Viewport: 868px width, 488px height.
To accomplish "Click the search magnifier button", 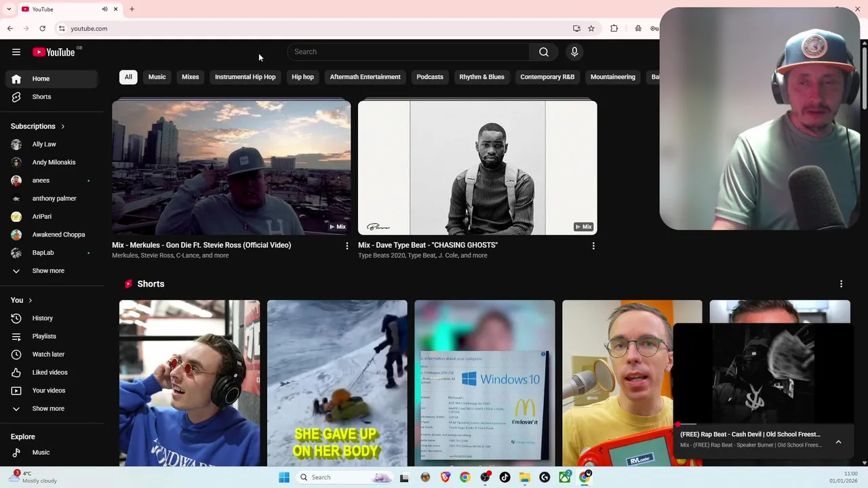I will [x=544, y=52].
